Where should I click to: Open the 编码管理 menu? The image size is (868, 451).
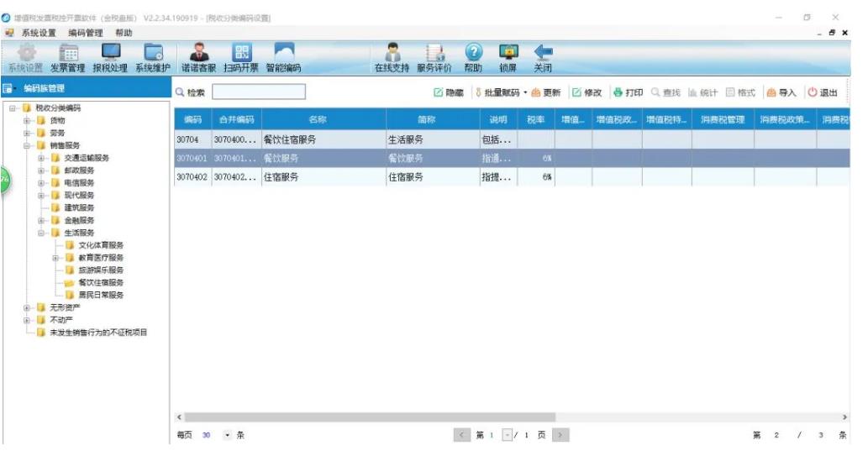(85, 33)
